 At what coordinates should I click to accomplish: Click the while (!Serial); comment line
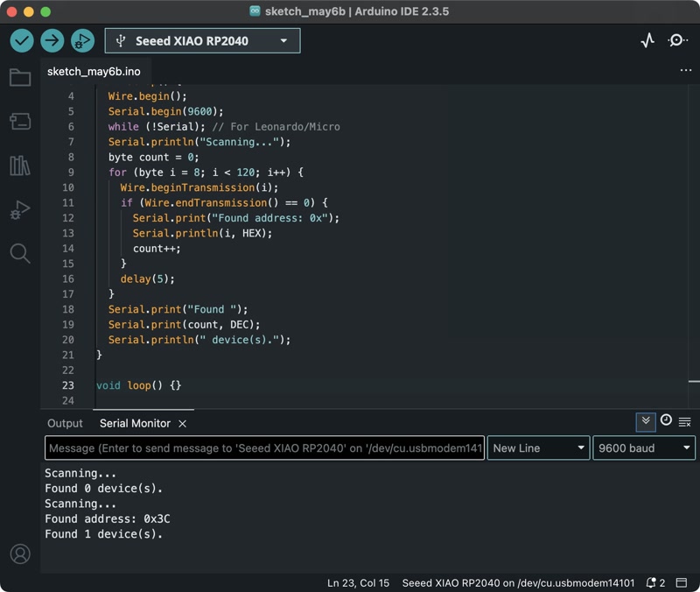click(224, 126)
